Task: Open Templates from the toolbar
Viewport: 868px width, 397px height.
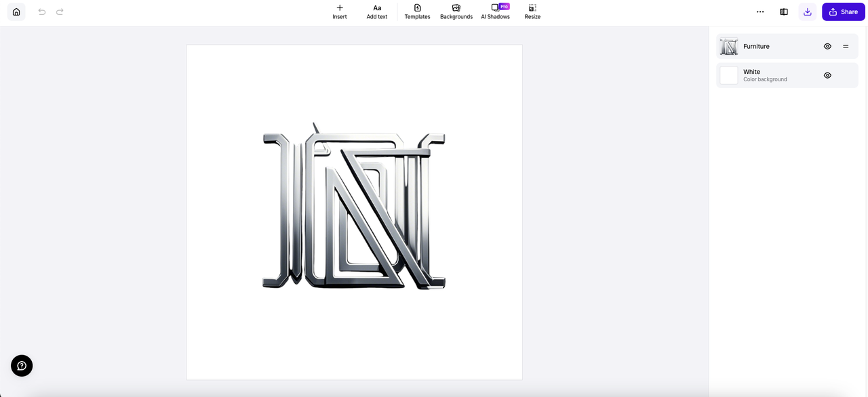Action: click(417, 12)
